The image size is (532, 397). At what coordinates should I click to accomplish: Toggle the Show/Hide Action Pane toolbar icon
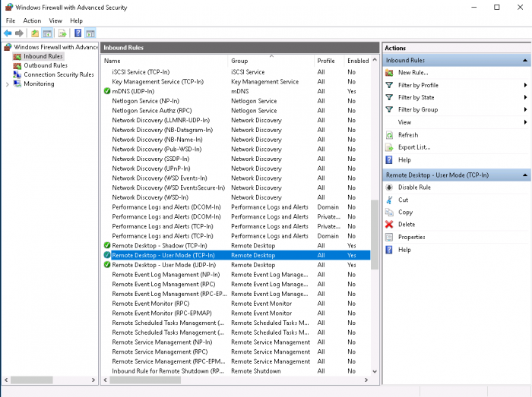click(x=90, y=33)
